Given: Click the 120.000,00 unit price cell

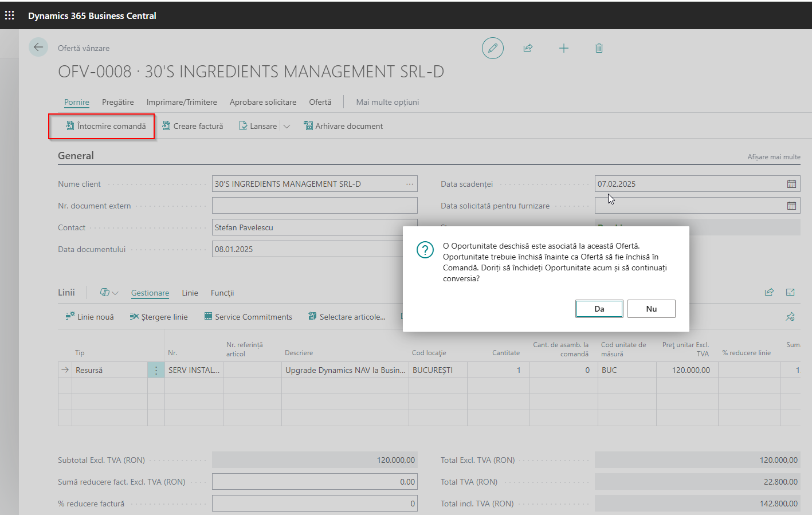Looking at the screenshot, I should pos(688,370).
